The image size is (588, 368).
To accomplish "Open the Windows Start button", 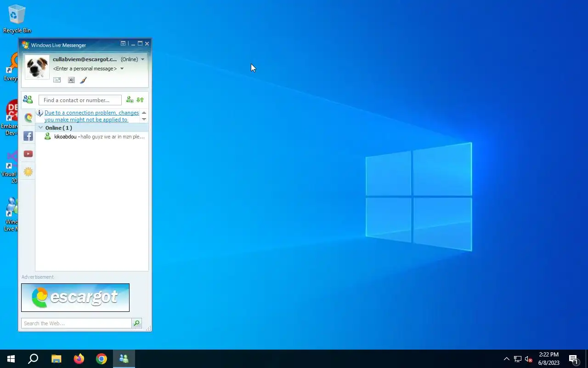I will coord(11,359).
